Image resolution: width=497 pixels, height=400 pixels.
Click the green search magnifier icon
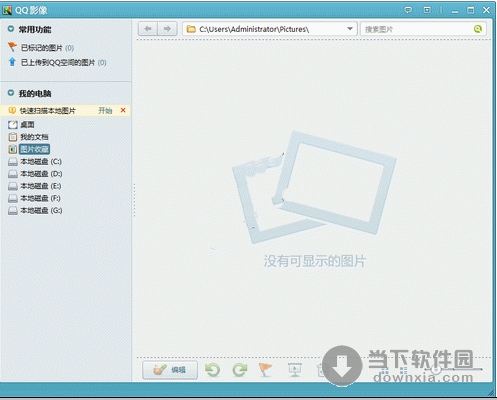(x=478, y=29)
